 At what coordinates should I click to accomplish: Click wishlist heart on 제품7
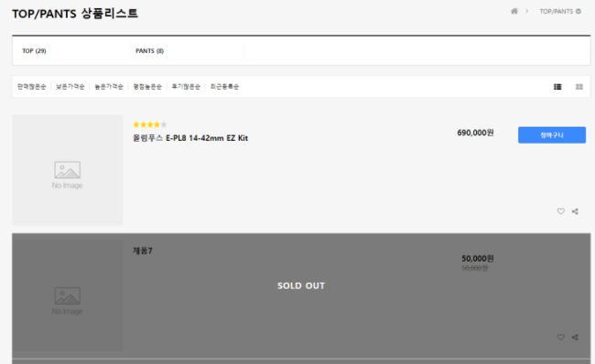coord(561,337)
